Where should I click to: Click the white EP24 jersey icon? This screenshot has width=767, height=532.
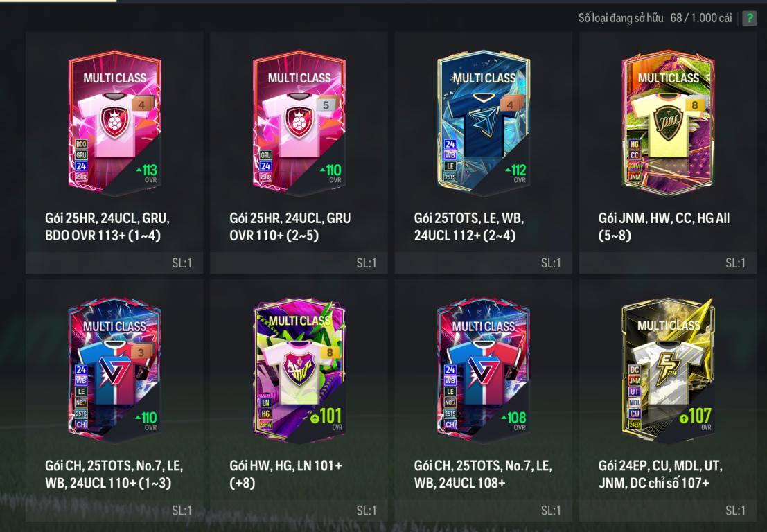669,373
